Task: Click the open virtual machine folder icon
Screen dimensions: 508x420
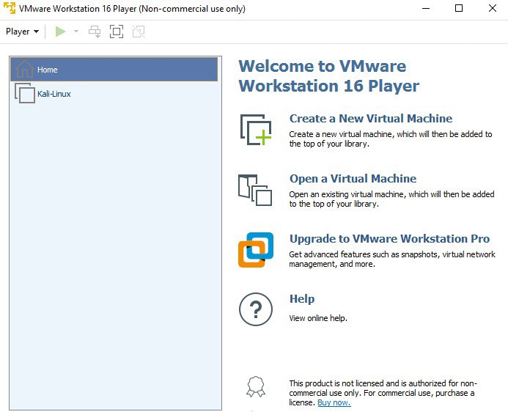Action: click(255, 190)
